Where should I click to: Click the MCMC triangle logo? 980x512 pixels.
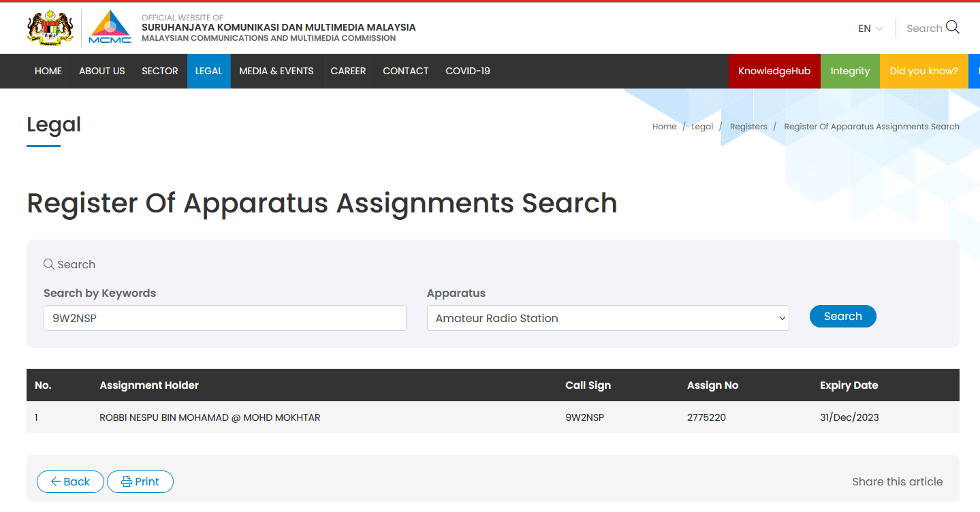(x=110, y=28)
